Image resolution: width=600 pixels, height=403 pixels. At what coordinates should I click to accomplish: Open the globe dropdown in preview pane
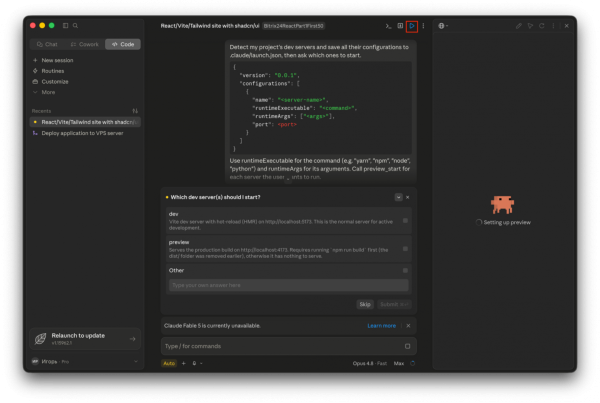tap(443, 26)
